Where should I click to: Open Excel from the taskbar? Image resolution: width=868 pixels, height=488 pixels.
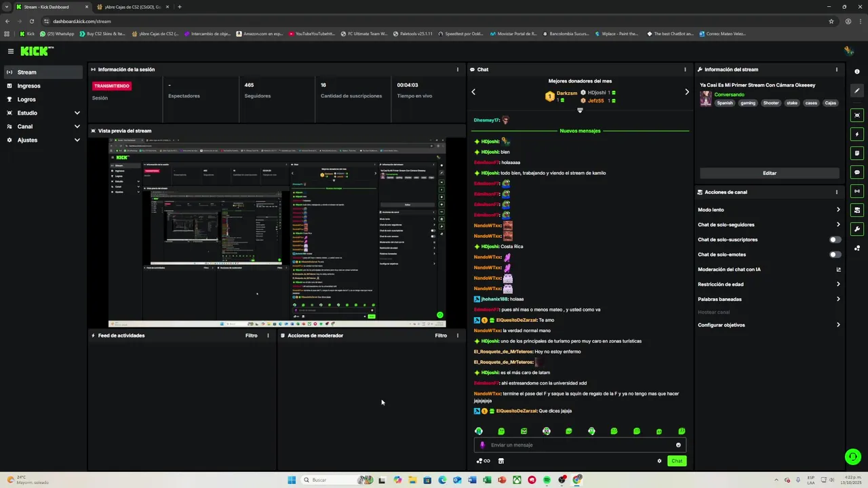tap(487, 480)
